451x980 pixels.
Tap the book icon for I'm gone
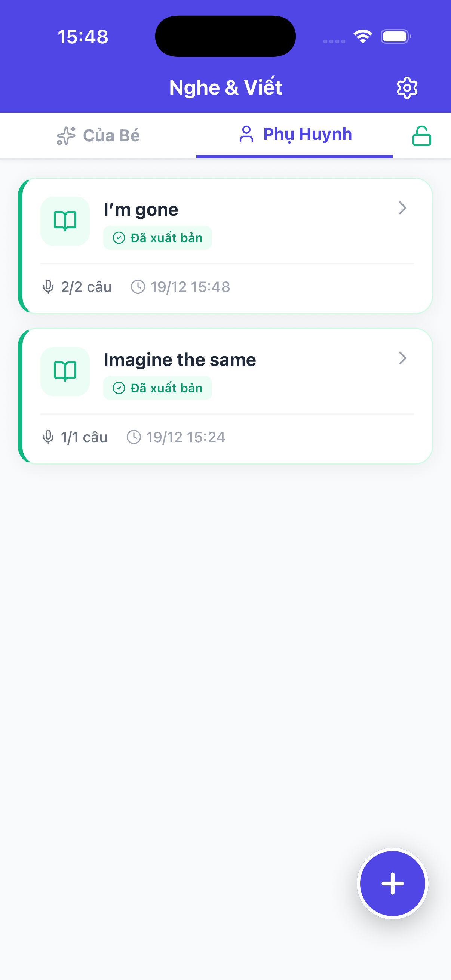tap(65, 221)
